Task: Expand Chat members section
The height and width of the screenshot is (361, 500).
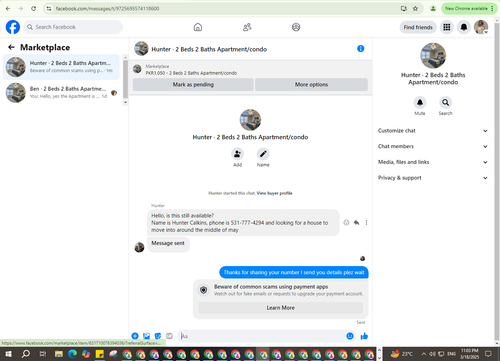Action: coord(433,146)
